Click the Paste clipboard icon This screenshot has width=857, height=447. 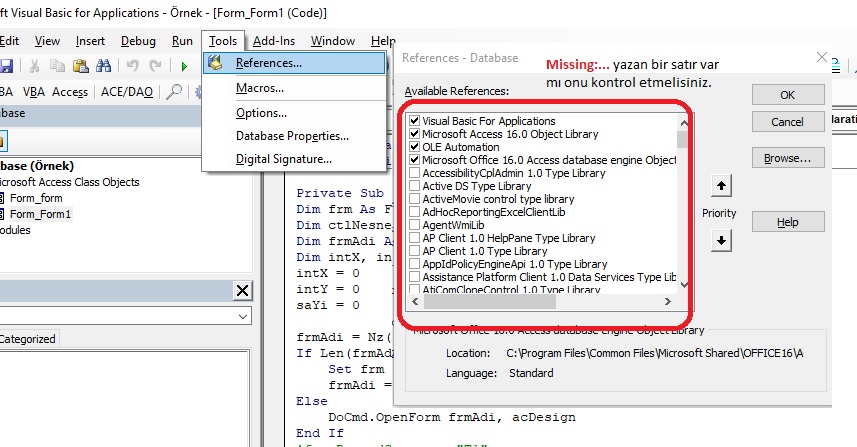(x=82, y=66)
